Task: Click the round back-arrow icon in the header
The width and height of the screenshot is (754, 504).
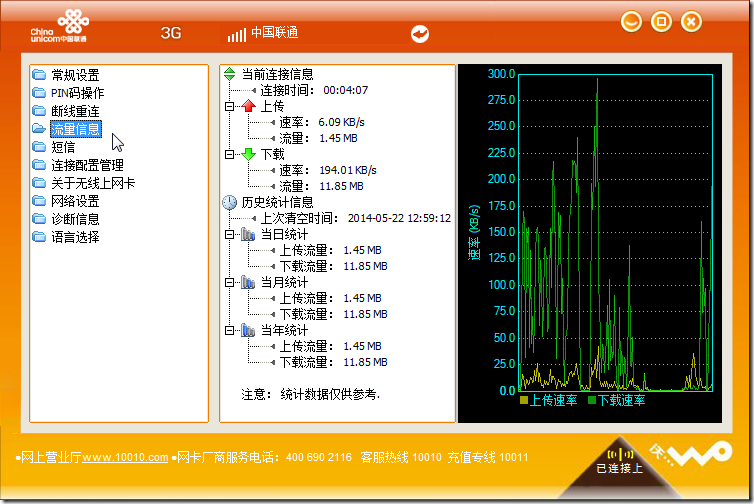Action: pos(420,34)
